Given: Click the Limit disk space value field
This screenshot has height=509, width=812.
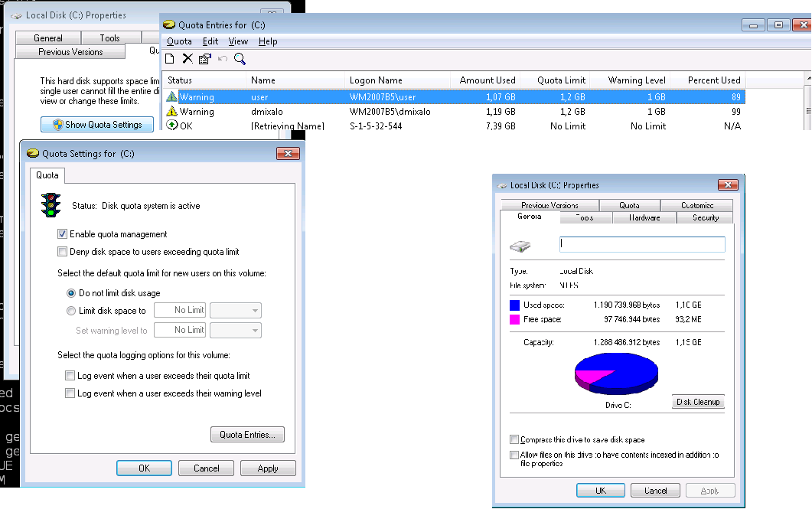Looking at the screenshot, I should click(180, 310).
